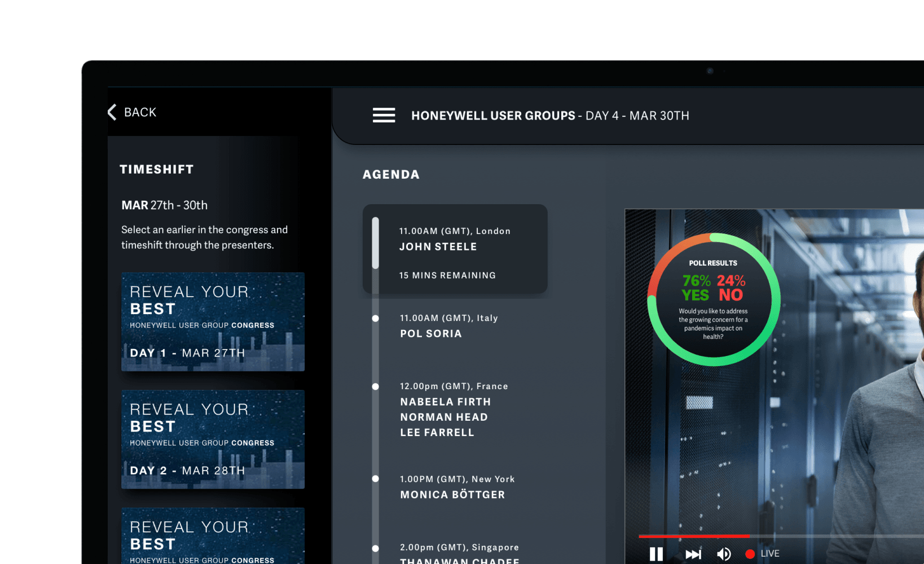Select the Day 1 - Mar 27th thumbnail
Viewport: 924px width, 564px height.
click(213, 321)
